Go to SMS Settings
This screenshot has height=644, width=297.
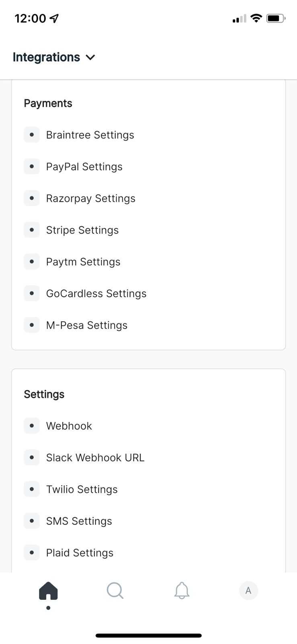79,521
